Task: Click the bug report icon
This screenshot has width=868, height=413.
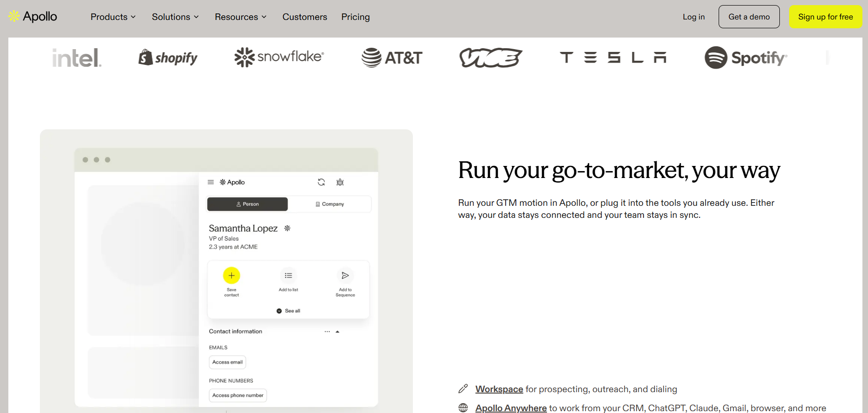Action: point(340,182)
